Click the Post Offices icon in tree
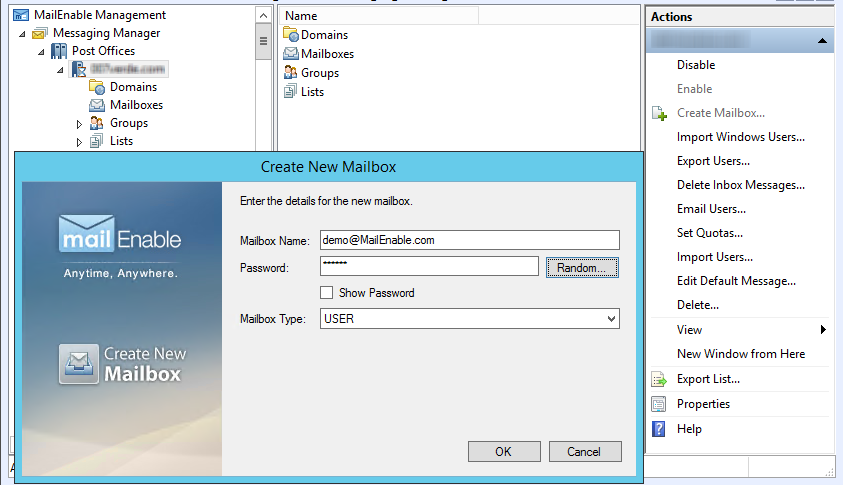This screenshot has height=485, width=843. point(59,51)
